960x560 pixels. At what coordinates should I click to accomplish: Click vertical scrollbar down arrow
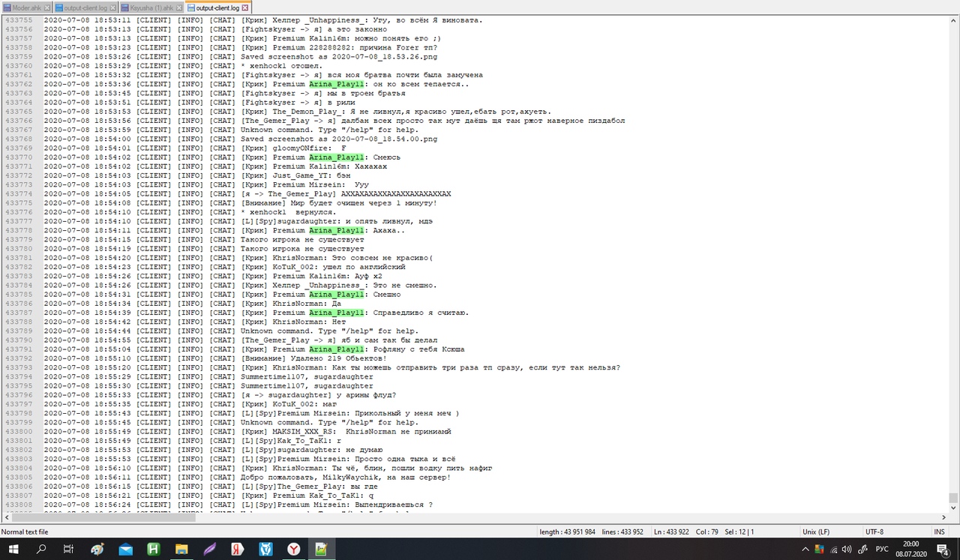pos(953,508)
